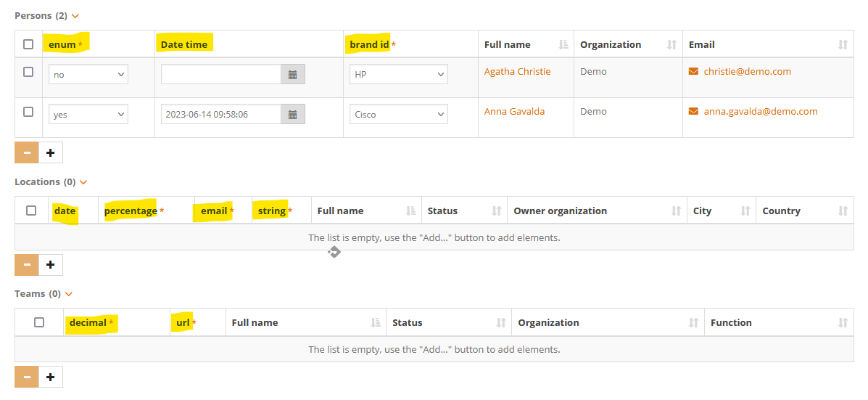Click the sort icon on Locations Country column
The width and height of the screenshot is (868, 400).
(842, 211)
